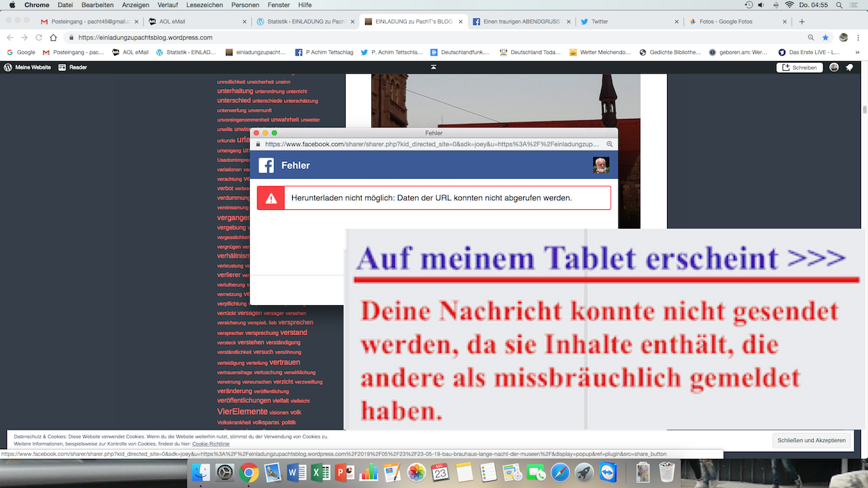Open the WordPress Reader
868x488 pixels.
tap(72, 67)
